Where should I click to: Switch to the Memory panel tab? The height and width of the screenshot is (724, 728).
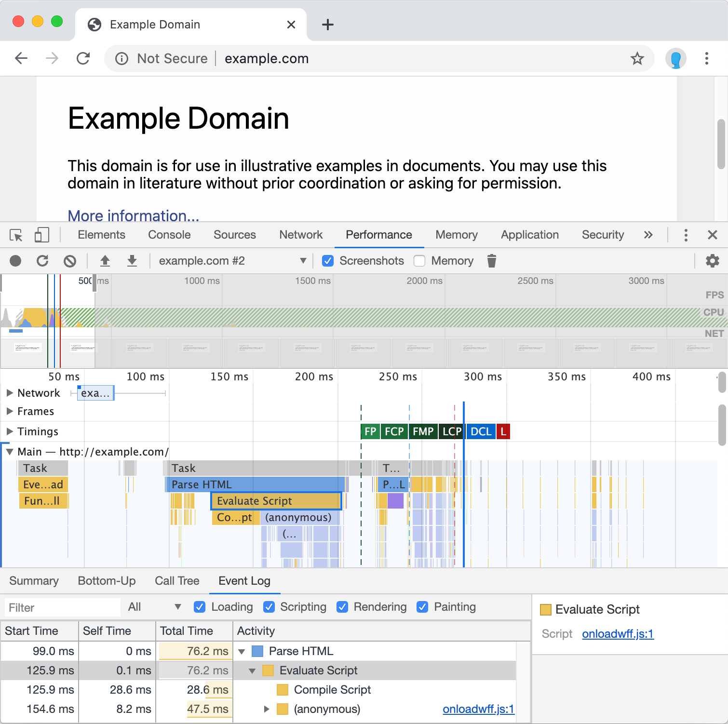point(457,235)
